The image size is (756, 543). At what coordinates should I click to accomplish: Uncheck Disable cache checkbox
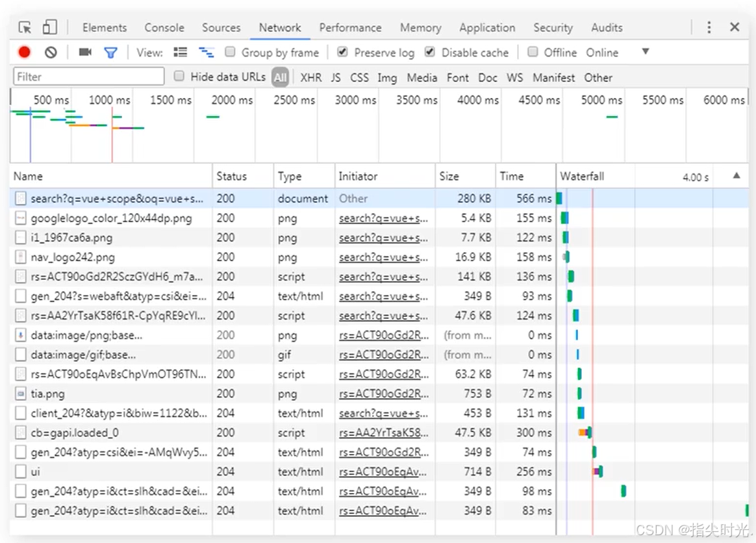click(429, 51)
